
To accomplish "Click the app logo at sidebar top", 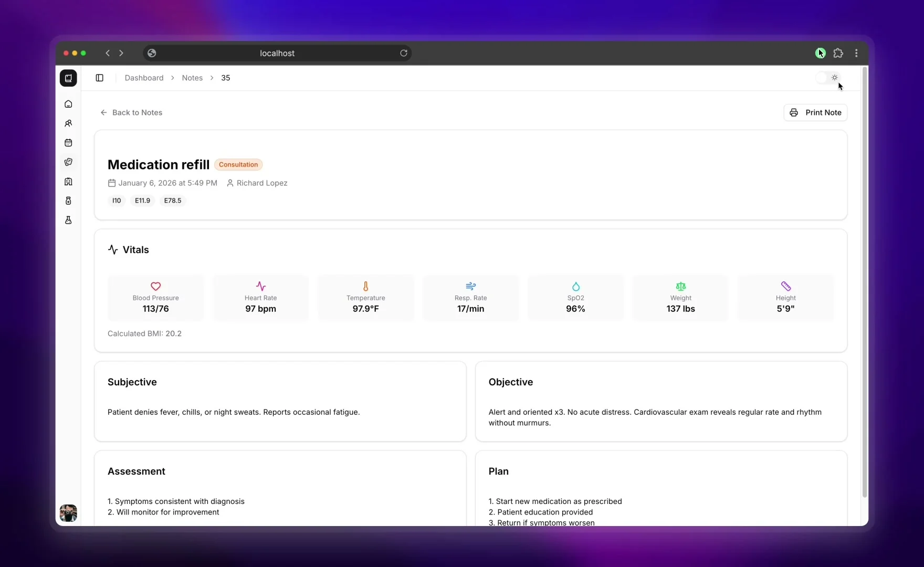I will coord(68,78).
